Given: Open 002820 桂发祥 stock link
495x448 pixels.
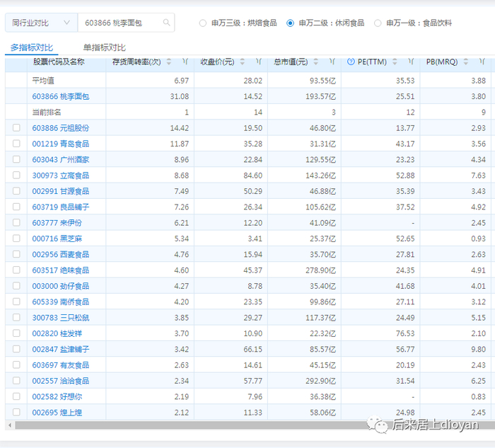Looking at the screenshot, I should pos(57,333).
